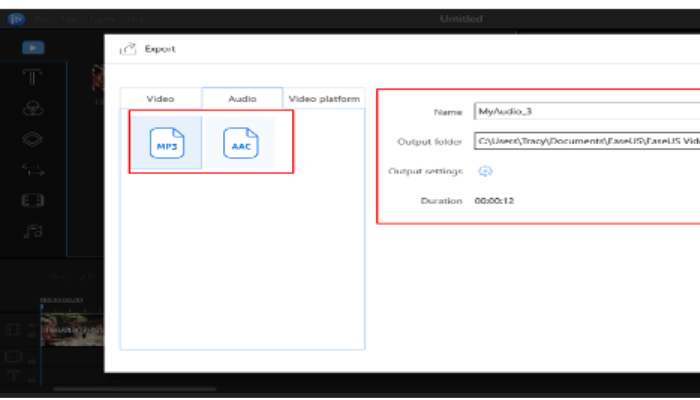The width and height of the screenshot is (700, 400).
Task: Open the Music notes icon in sidebar
Action: pos(33,231)
